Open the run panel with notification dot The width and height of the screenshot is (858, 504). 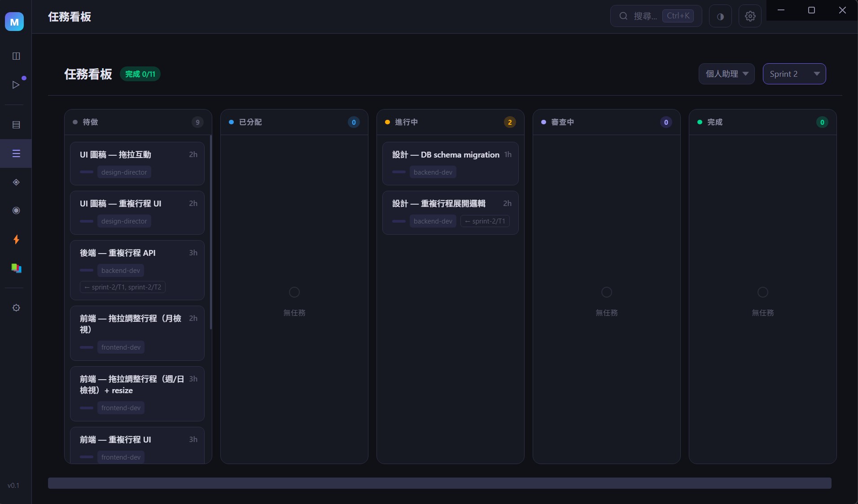[x=16, y=85]
